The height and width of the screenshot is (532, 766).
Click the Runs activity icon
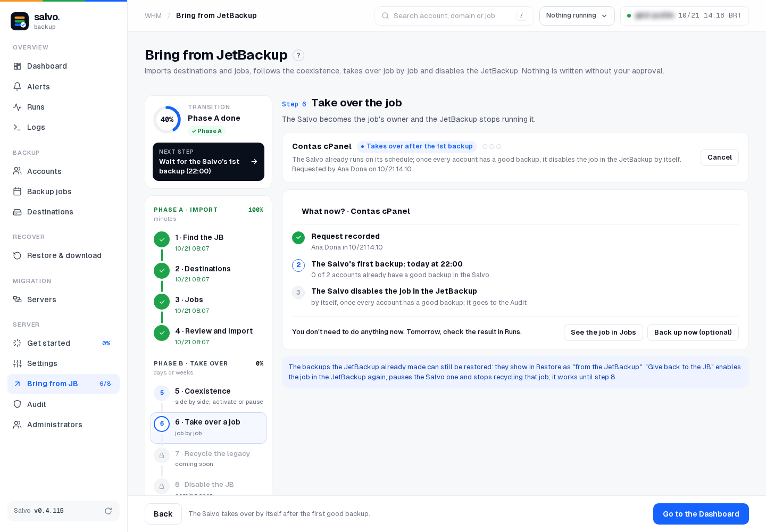tap(18, 107)
